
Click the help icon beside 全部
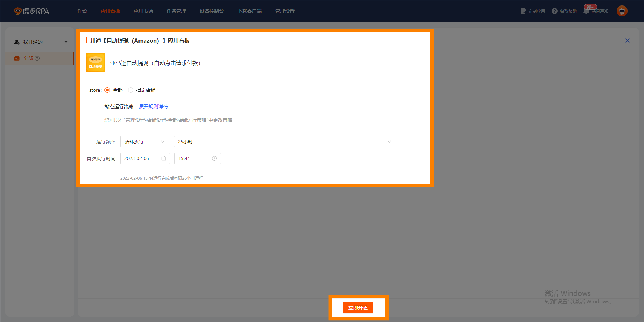37,58
